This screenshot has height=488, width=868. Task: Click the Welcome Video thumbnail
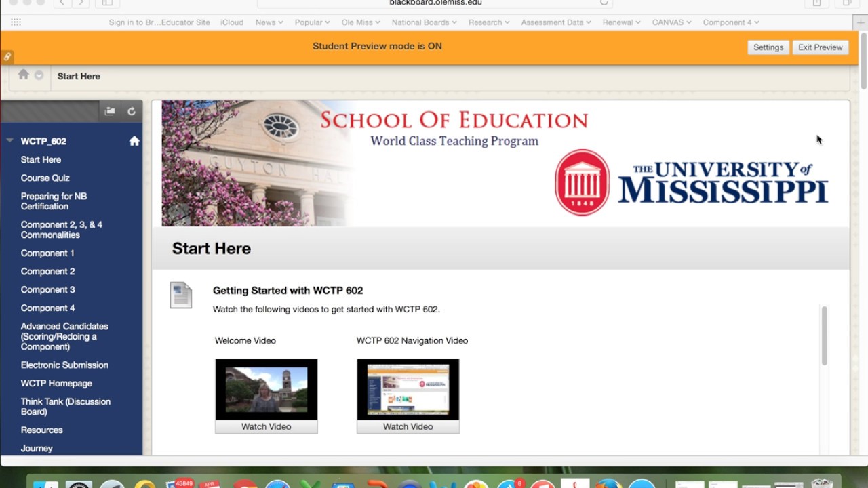click(x=267, y=390)
